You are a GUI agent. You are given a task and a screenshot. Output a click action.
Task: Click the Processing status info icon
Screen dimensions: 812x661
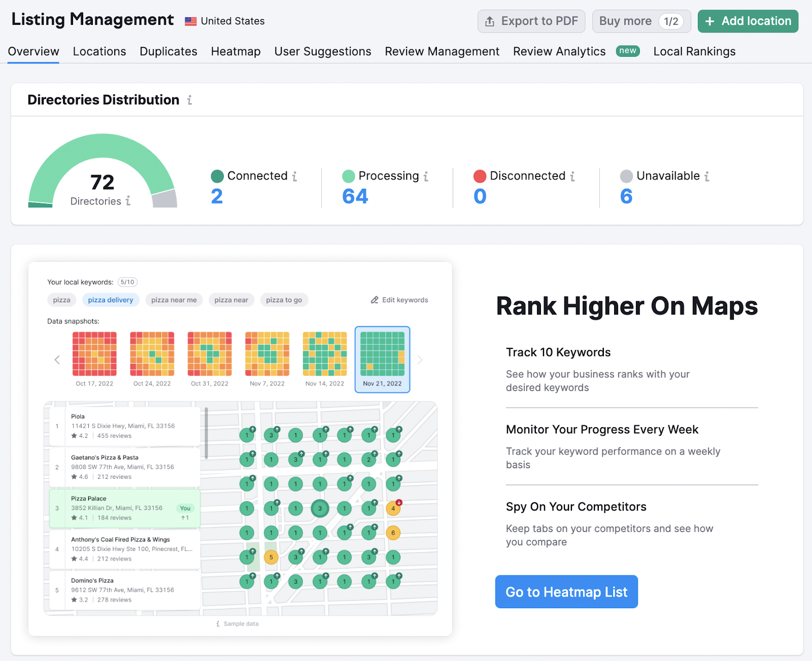pos(425,176)
